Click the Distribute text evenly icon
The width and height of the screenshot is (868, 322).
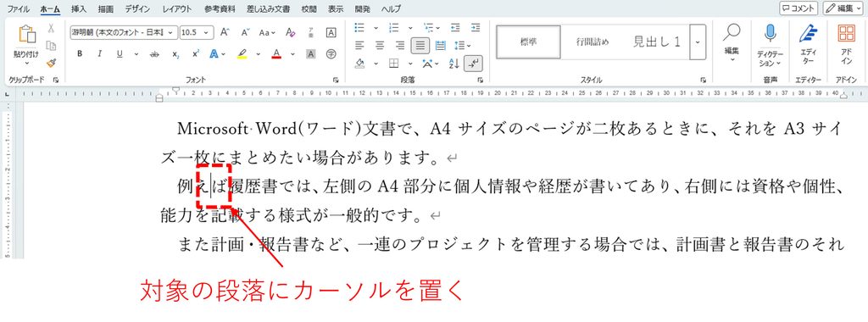(x=441, y=46)
